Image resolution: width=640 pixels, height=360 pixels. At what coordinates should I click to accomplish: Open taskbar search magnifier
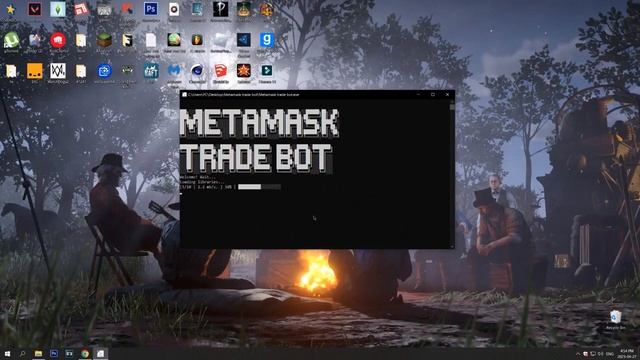[23, 354]
